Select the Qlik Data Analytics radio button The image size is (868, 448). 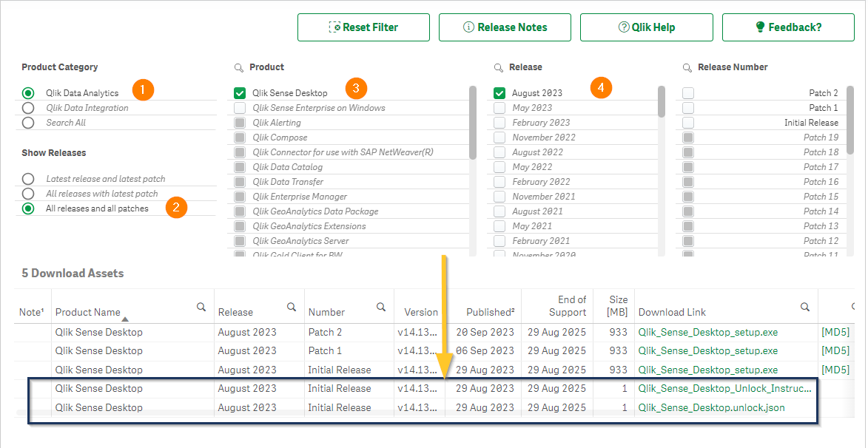pyautogui.click(x=28, y=93)
